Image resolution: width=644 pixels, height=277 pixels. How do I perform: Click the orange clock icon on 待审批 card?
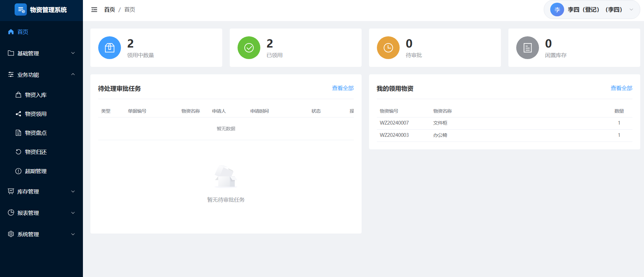[388, 48]
